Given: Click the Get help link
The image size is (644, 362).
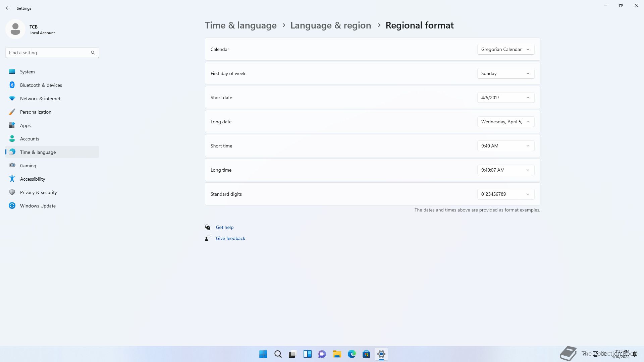Looking at the screenshot, I should click(x=225, y=227).
